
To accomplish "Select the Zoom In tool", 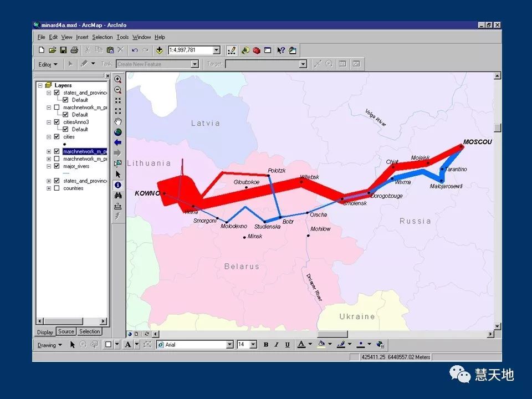I will 117,79.
